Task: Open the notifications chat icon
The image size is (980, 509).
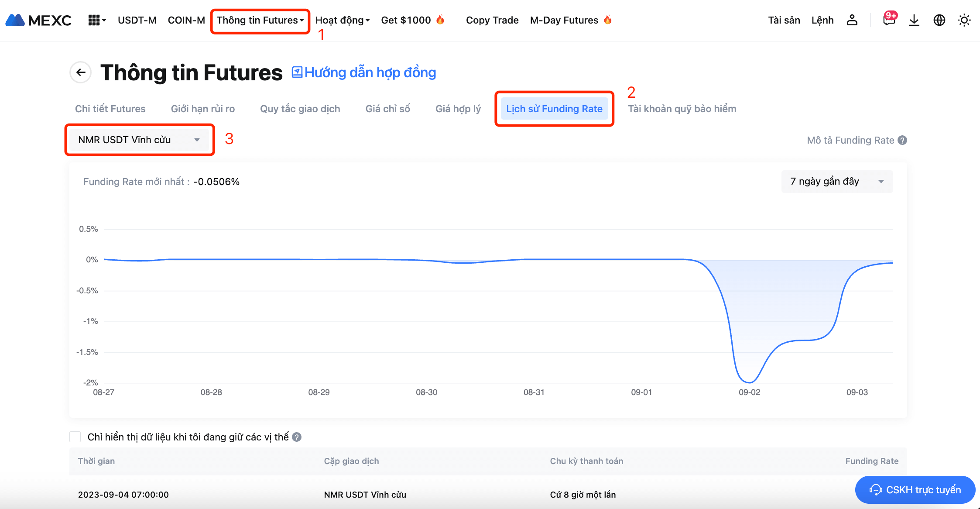Action: tap(889, 20)
